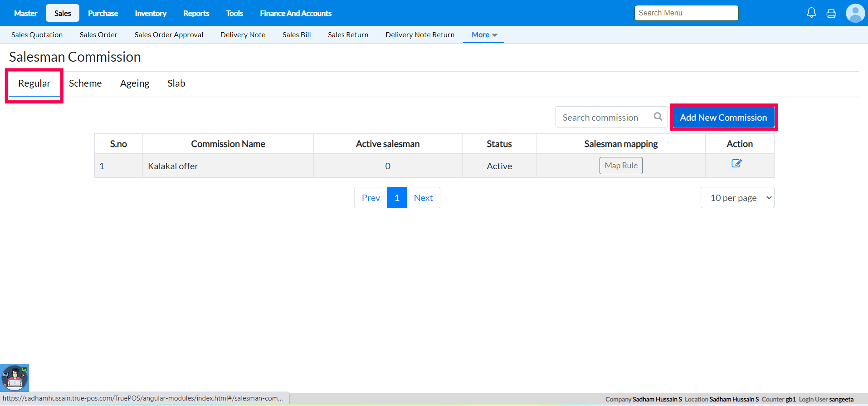Click the printer icon in header
Image resolution: width=868 pixels, height=406 pixels.
coord(831,13)
